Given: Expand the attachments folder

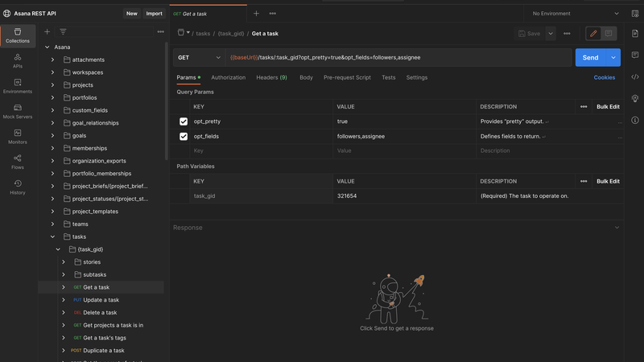Looking at the screenshot, I should click(x=52, y=60).
